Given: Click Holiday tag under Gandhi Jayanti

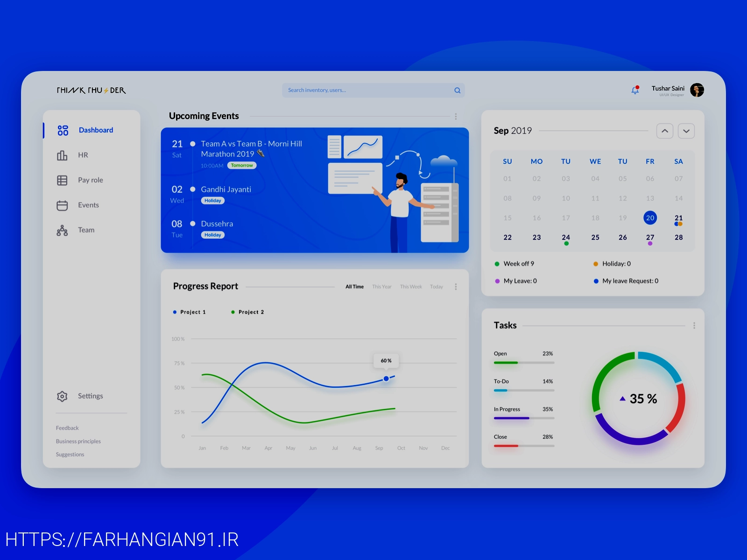Looking at the screenshot, I should tap(213, 201).
